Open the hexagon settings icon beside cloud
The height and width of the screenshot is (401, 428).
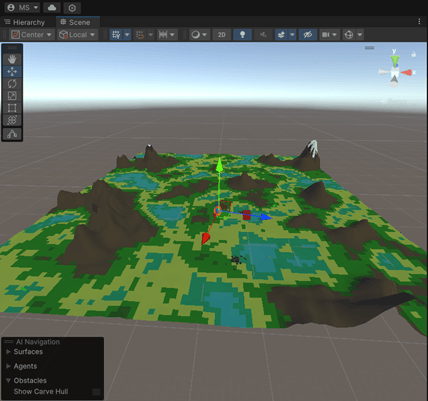(72, 8)
